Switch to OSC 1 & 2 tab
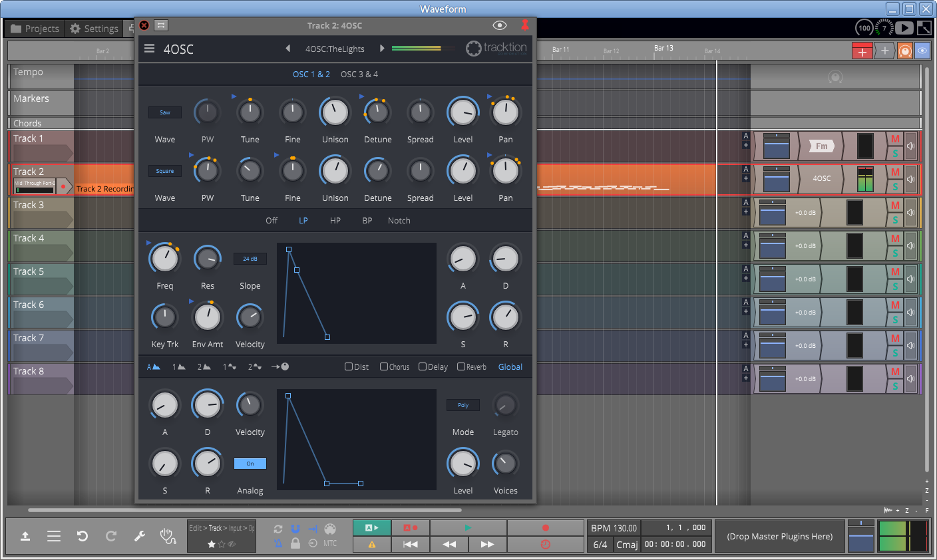Screen dimensions: 937x560 311,74
